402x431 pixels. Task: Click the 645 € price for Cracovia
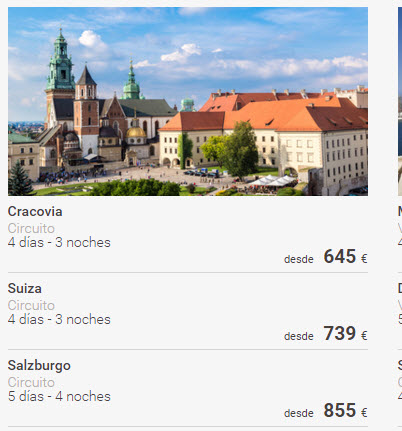tap(345, 256)
